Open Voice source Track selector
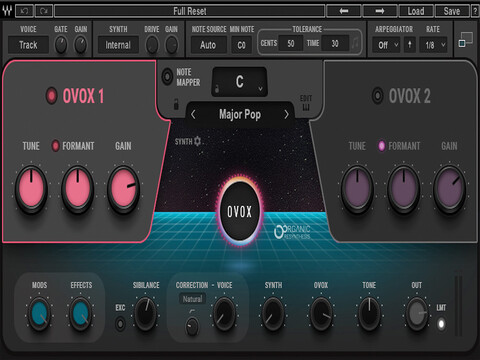 tap(28, 45)
